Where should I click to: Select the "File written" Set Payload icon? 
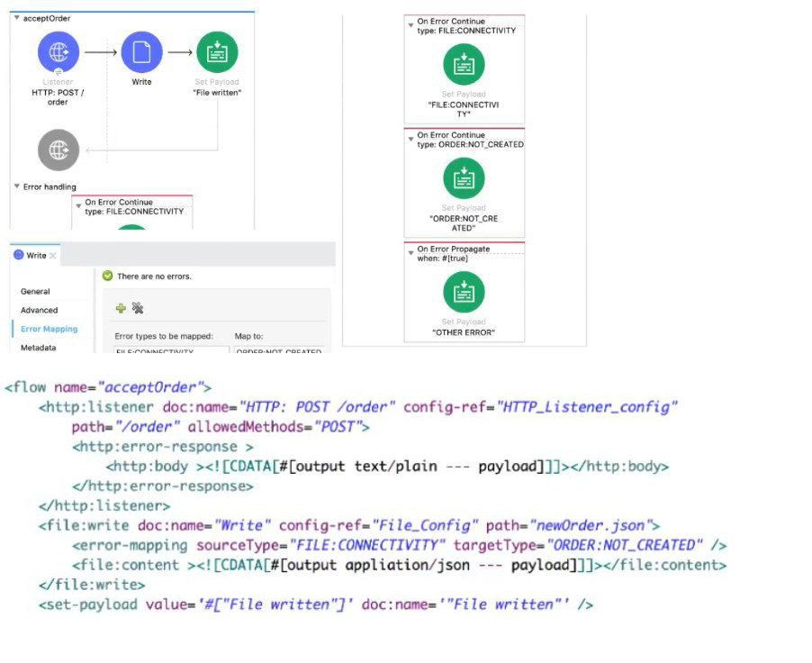[217, 52]
